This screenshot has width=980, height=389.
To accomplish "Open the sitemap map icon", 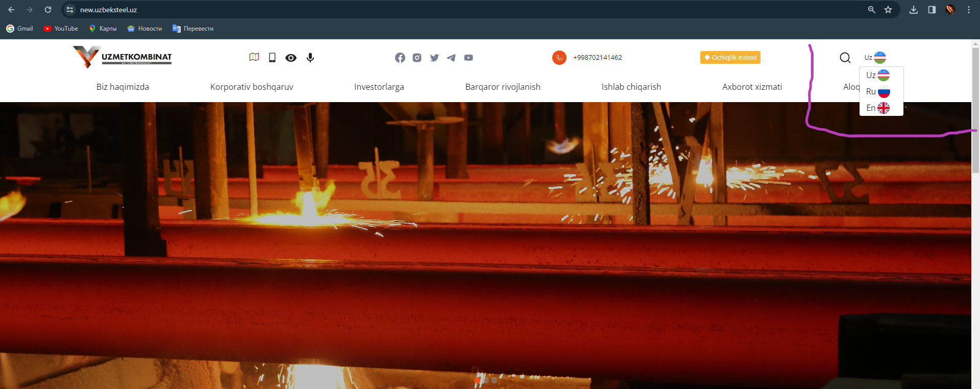I will (x=254, y=57).
